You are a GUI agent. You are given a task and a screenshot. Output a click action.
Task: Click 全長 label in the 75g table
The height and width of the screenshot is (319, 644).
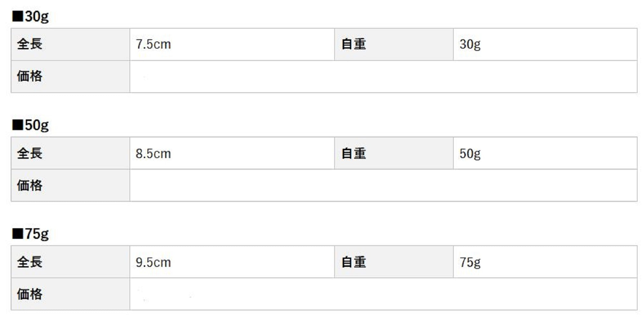[30, 262]
